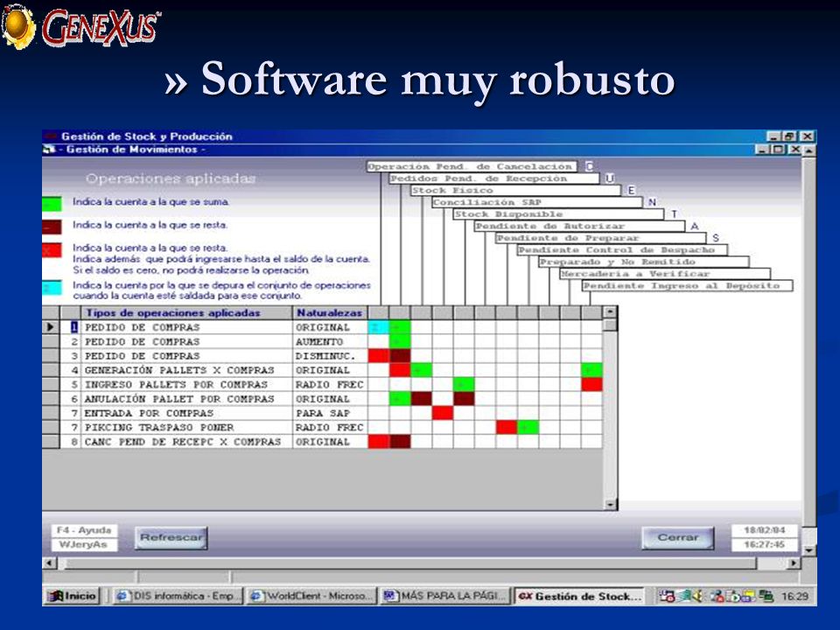This screenshot has width=840, height=630.
Task: Click the green cell in the AUMENTO row
Action: point(400,341)
